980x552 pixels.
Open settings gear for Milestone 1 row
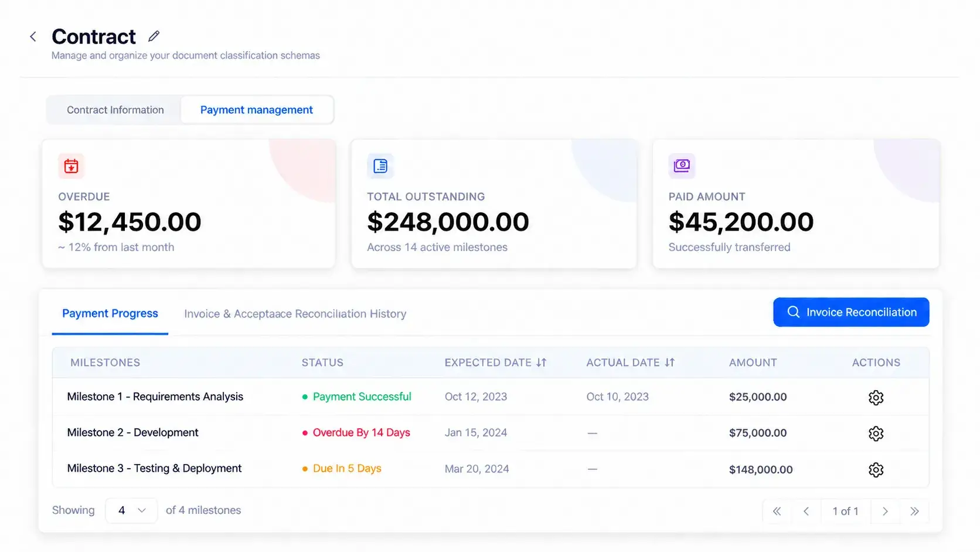coord(876,397)
